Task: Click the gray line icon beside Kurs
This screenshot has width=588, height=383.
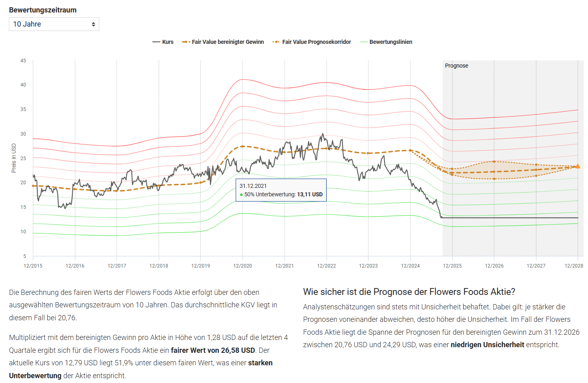Action: 156,42
